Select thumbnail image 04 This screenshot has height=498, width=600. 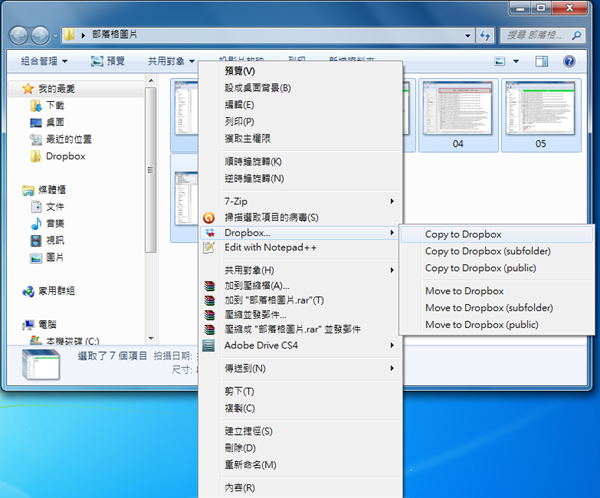point(458,115)
